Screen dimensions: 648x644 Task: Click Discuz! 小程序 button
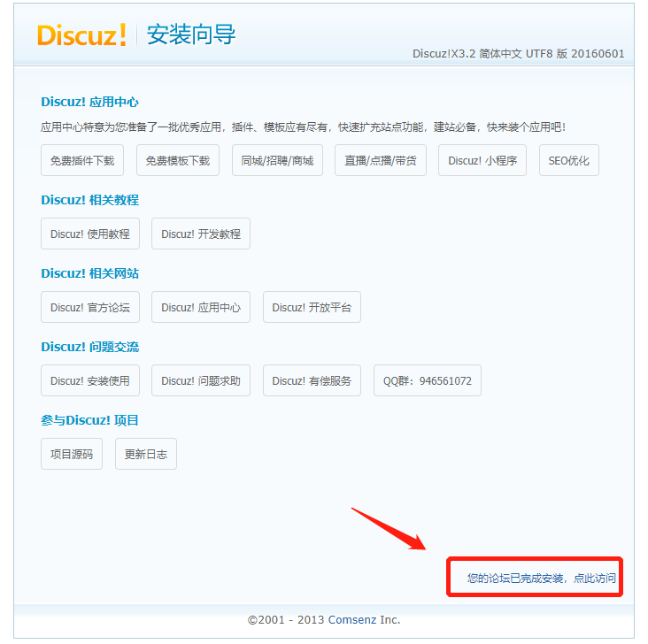tap(482, 160)
